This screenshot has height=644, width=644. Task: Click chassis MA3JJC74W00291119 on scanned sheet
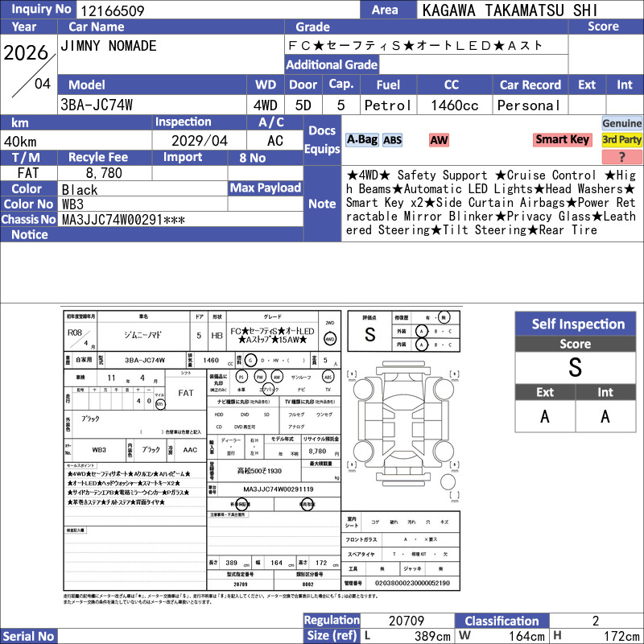278,489
